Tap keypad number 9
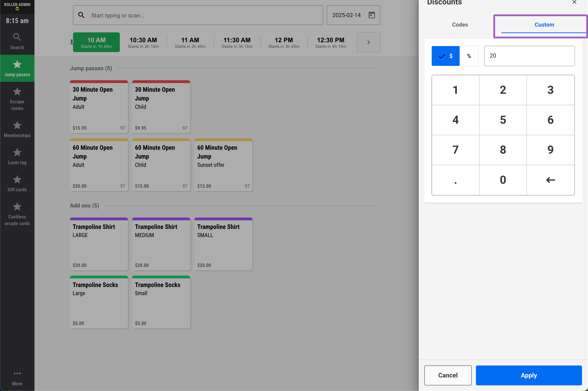Image resolution: width=588 pixels, height=391 pixels. tap(550, 150)
